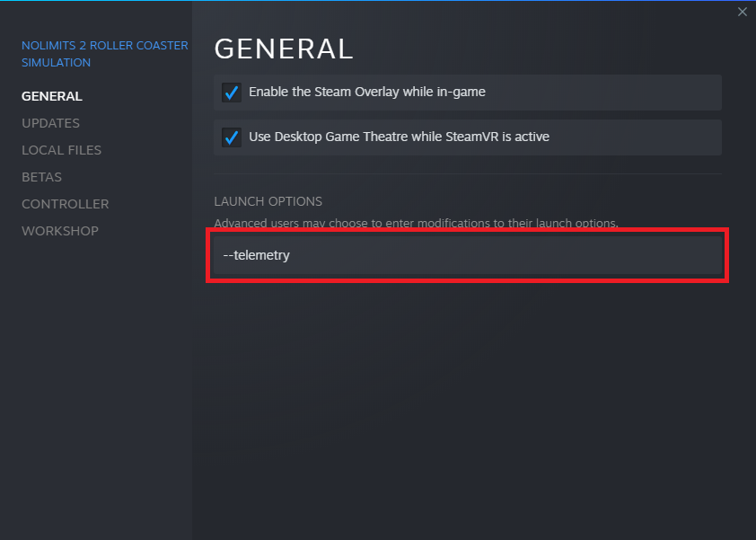Image resolution: width=756 pixels, height=540 pixels.
Task: Place cursor on the --telemetry text
Action: tap(257, 255)
